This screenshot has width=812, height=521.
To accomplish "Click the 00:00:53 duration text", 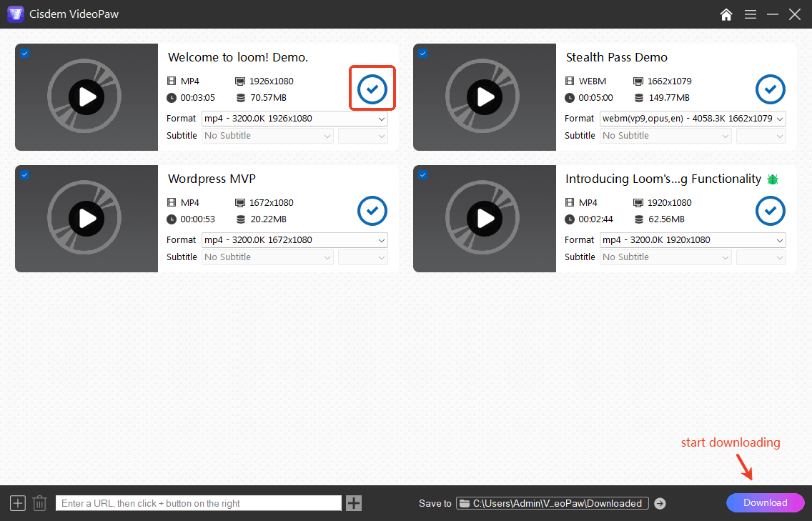I will [197, 219].
